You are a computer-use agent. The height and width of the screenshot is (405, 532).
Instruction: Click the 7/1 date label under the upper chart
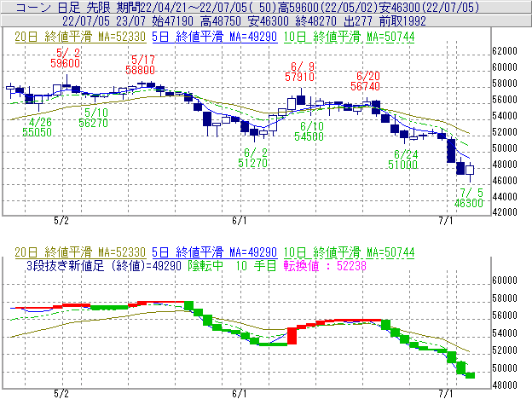click(x=446, y=221)
